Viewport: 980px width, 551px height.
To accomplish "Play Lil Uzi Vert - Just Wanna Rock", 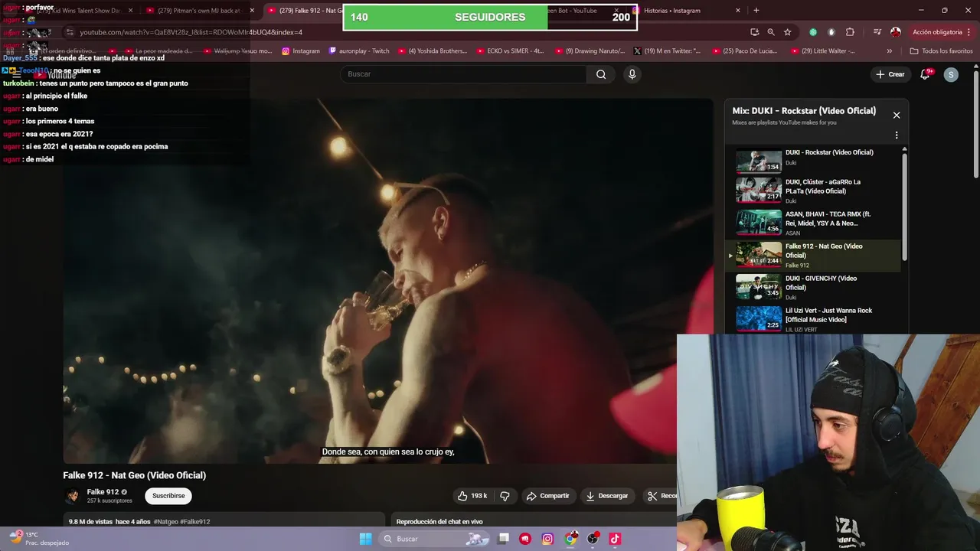I will pos(813,319).
